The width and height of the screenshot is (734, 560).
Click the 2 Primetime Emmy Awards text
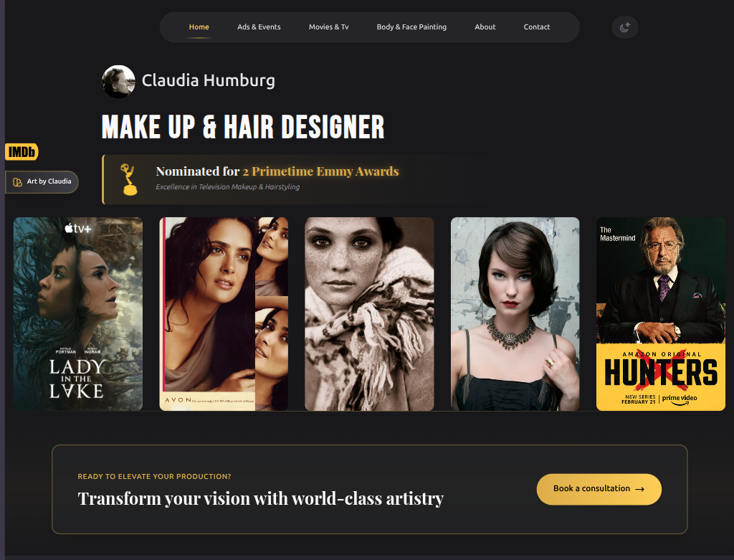point(320,171)
